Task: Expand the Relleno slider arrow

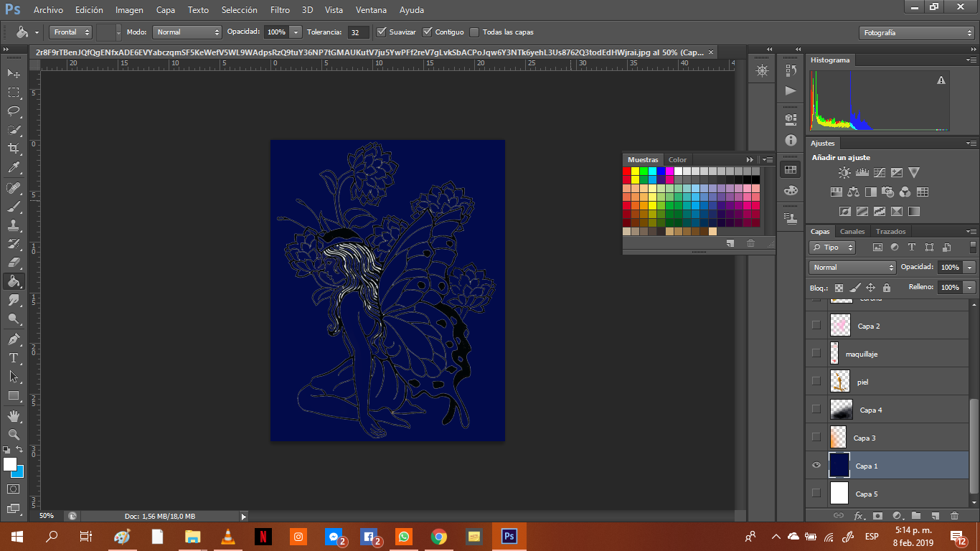Action: click(x=970, y=288)
